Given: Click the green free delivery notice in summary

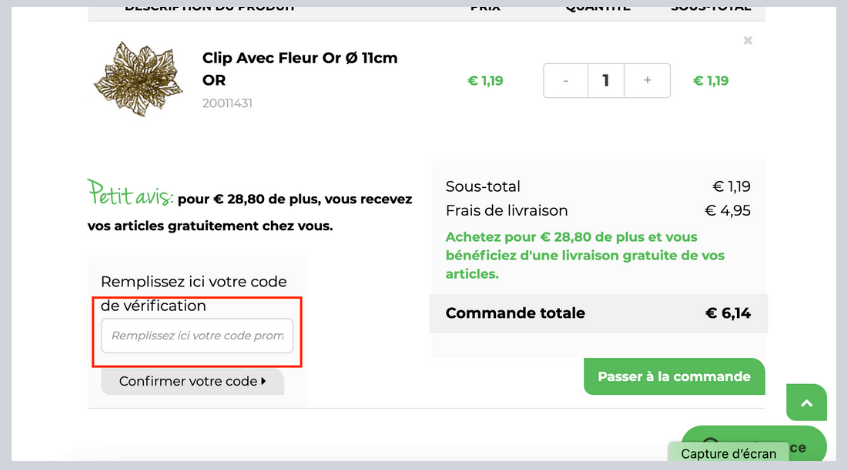Looking at the screenshot, I should 585,255.
